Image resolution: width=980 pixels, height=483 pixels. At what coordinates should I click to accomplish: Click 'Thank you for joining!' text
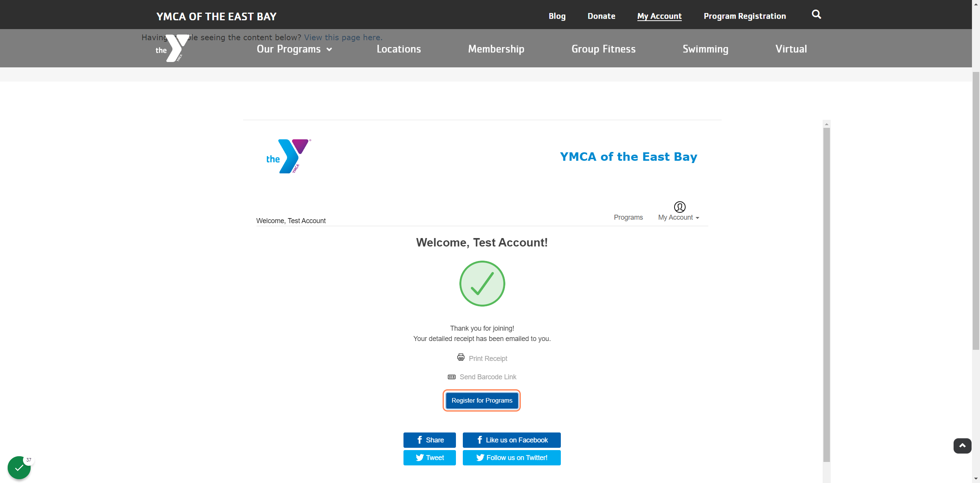pos(482,328)
